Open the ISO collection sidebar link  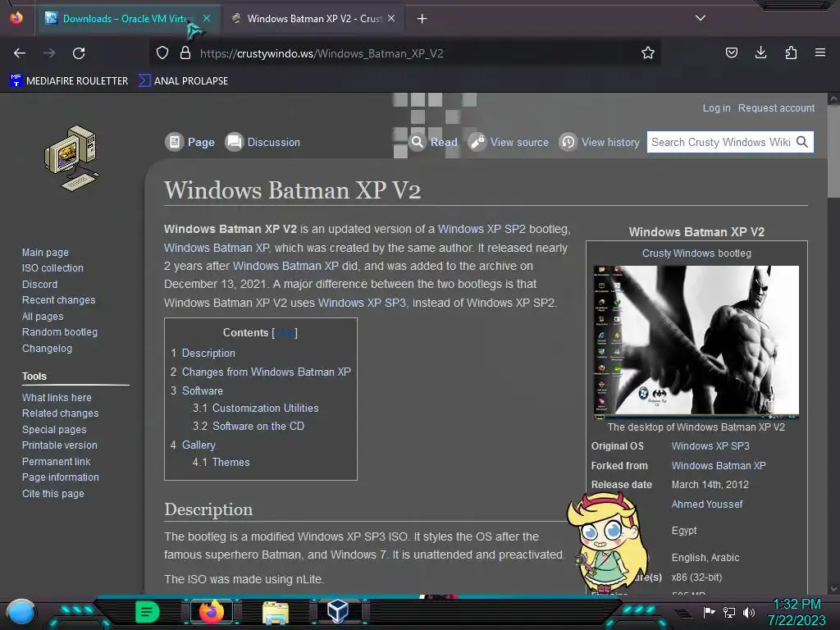pos(52,268)
